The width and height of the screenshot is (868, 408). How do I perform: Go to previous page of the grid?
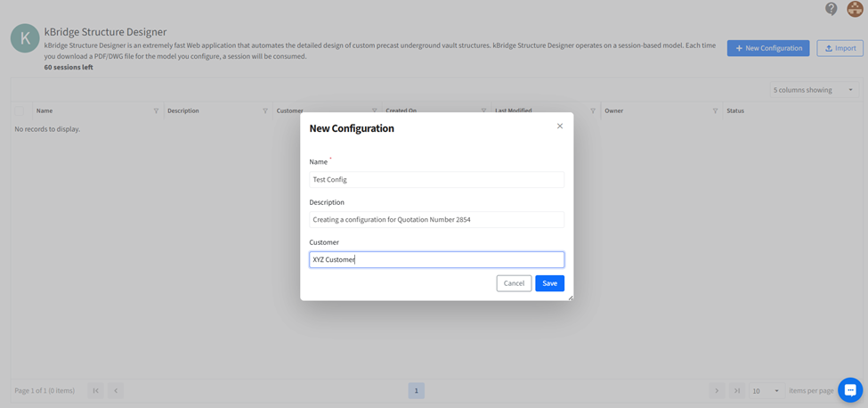(x=116, y=391)
